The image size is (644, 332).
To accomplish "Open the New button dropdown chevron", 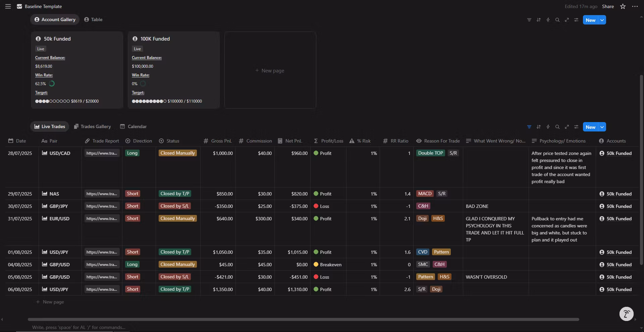I will click(602, 127).
